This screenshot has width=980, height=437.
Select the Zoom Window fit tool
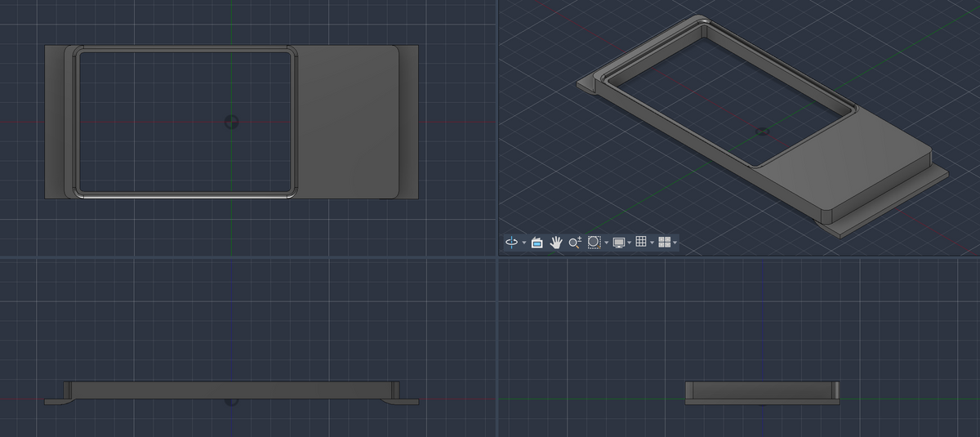tap(594, 243)
